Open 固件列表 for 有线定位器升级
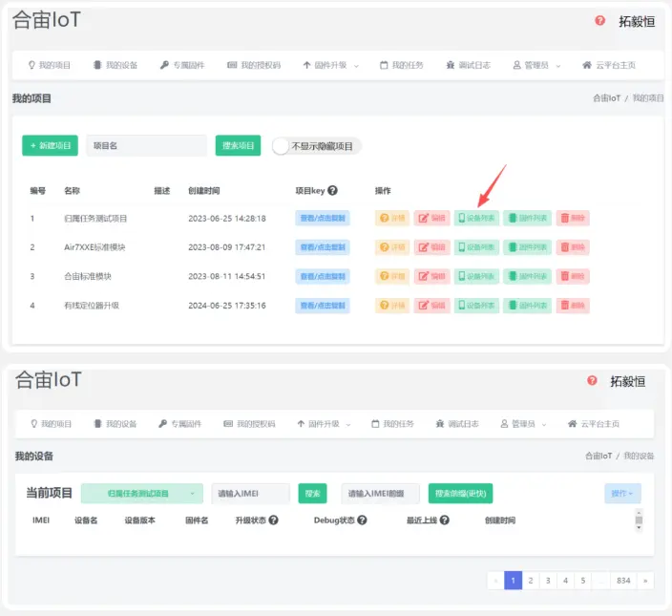This screenshot has height=616, width=672. click(x=527, y=306)
